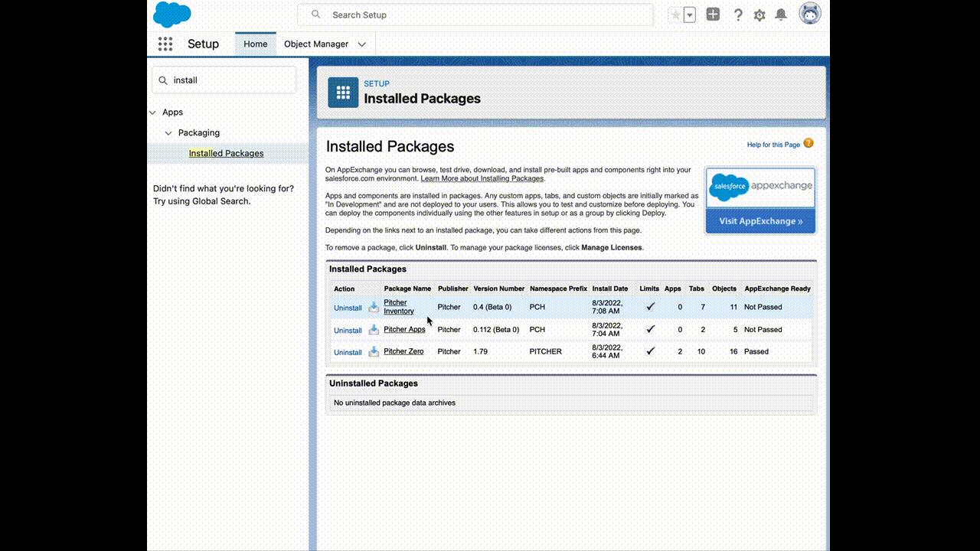
Task: Click the Pitcher Inventory package download icon
Action: [374, 307]
